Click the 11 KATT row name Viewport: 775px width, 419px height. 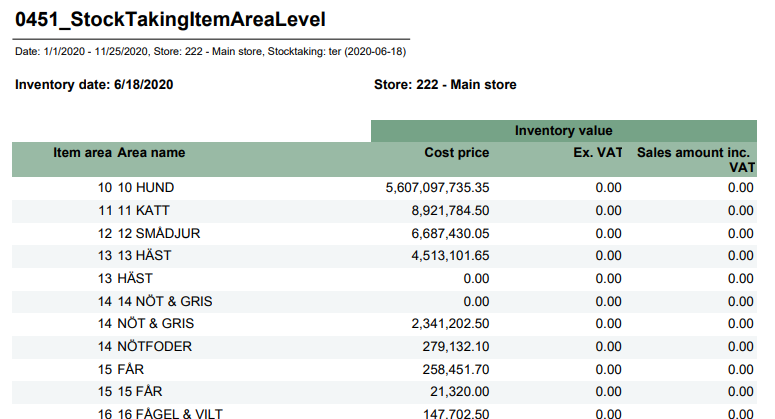(x=145, y=210)
